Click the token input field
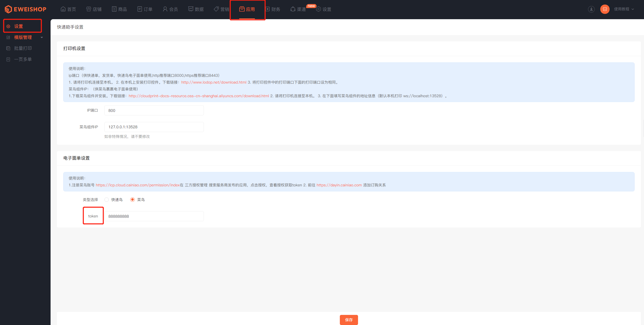 point(154,216)
